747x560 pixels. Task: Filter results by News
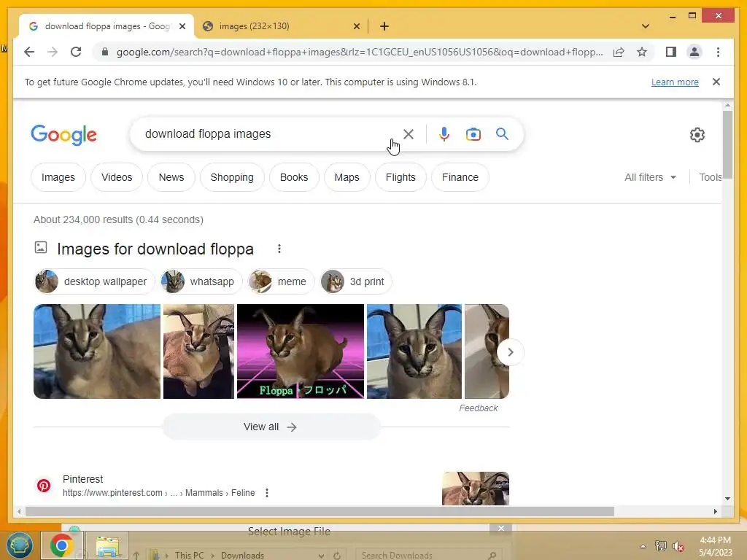coord(171,177)
